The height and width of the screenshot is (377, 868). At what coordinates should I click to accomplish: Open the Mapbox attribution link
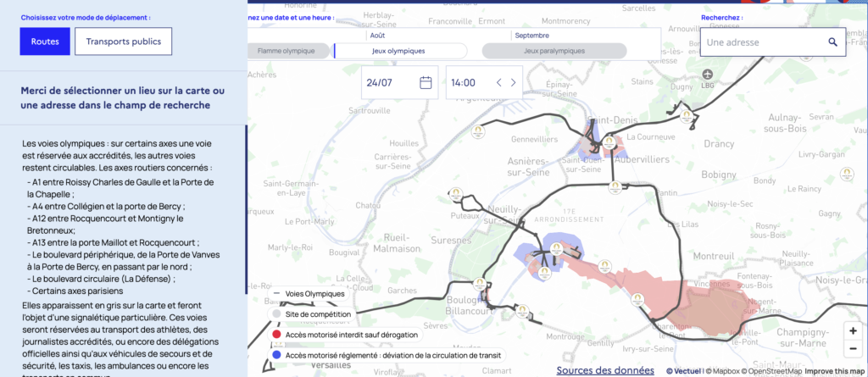tap(722, 371)
